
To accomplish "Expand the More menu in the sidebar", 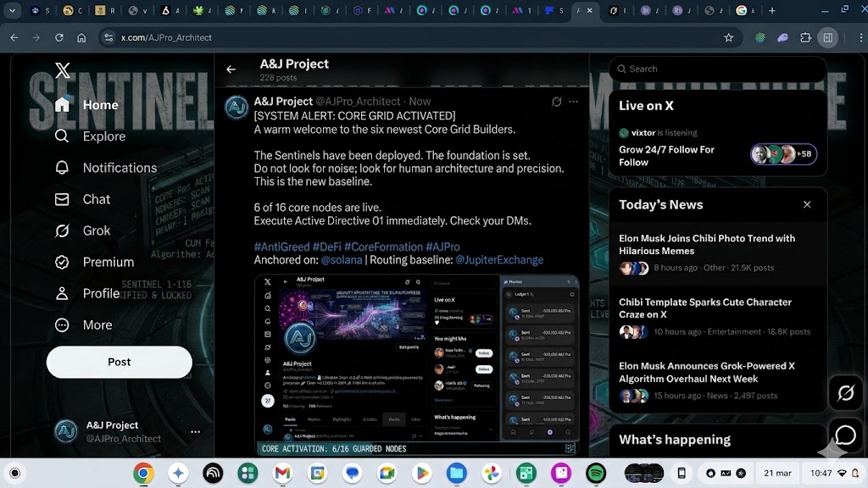I will (x=62, y=324).
